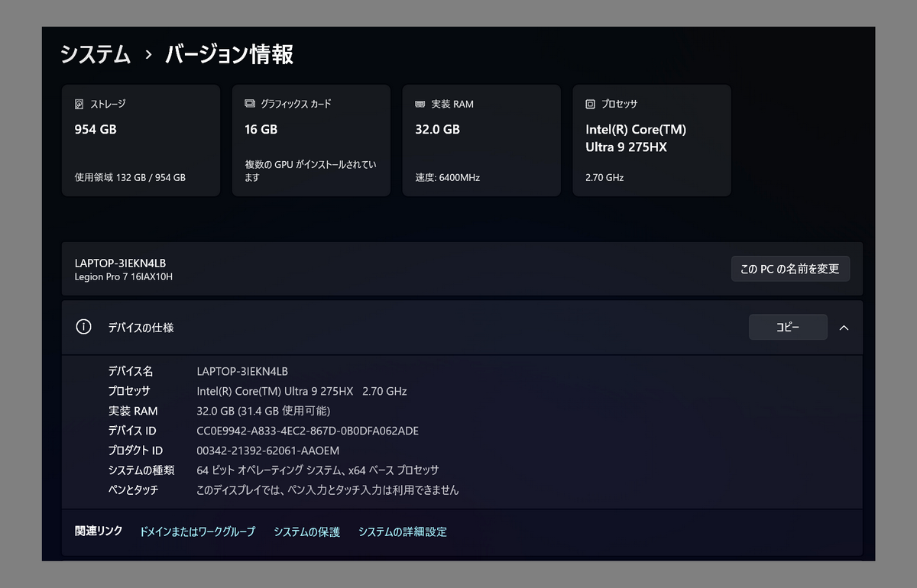This screenshot has width=917, height=588.
Task: Collapse the デバイスの仕様 section chevron
Action: pyautogui.click(x=844, y=327)
